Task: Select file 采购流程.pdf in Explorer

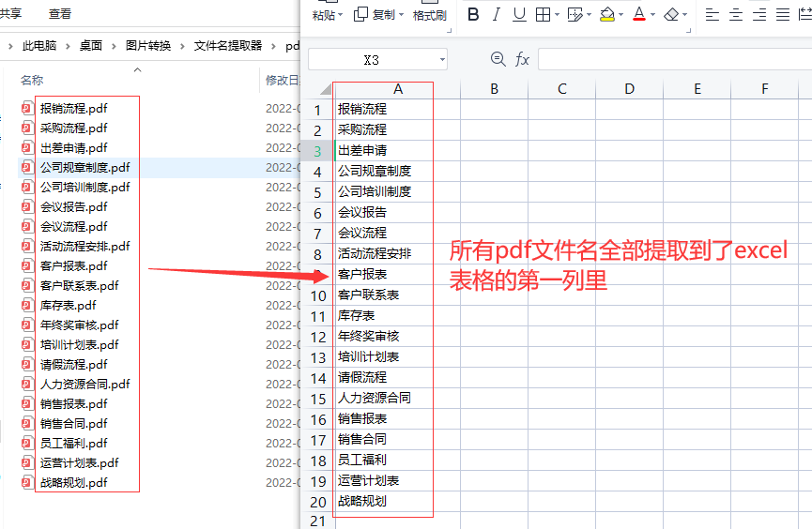Action: coord(74,128)
